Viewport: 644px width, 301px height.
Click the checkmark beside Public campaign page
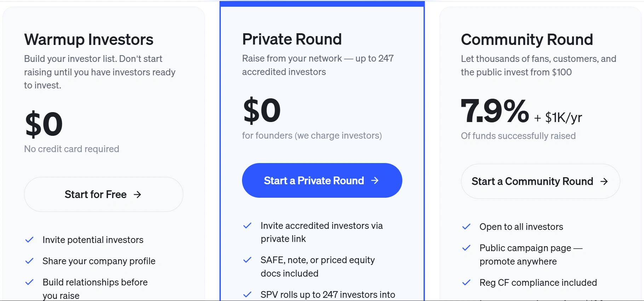466,248
